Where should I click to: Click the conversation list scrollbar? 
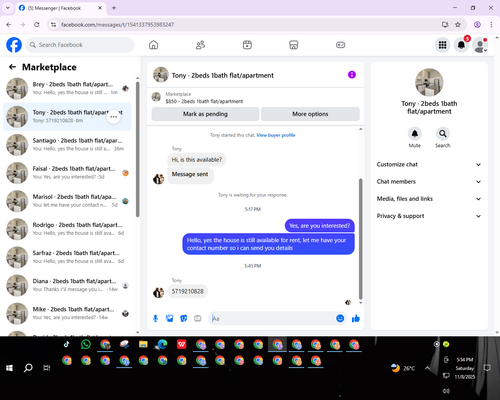(137, 149)
